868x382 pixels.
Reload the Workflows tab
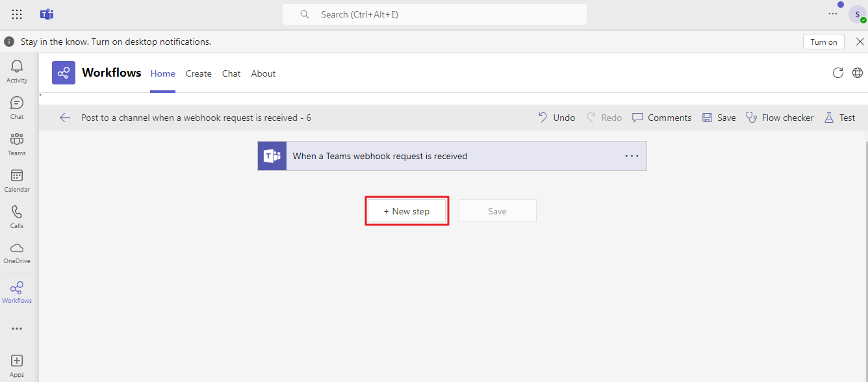838,73
